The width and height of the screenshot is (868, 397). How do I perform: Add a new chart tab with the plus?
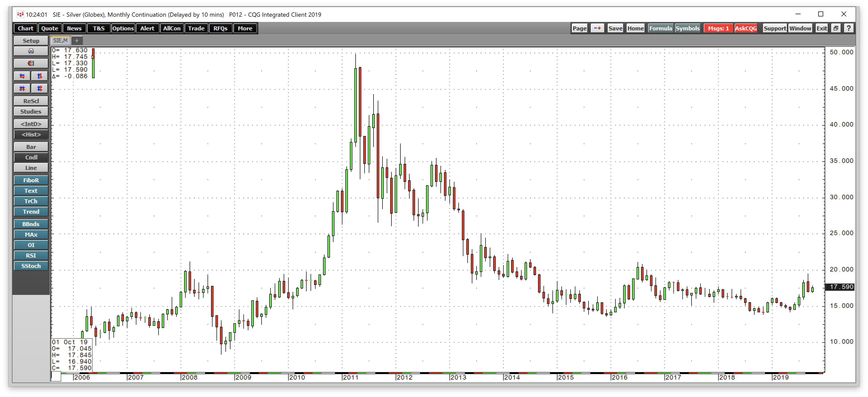pos(77,41)
